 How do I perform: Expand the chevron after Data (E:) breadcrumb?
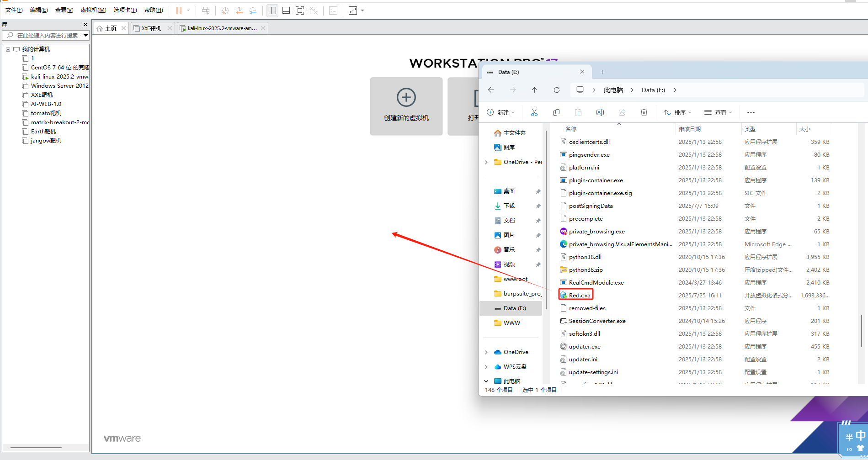click(x=675, y=90)
